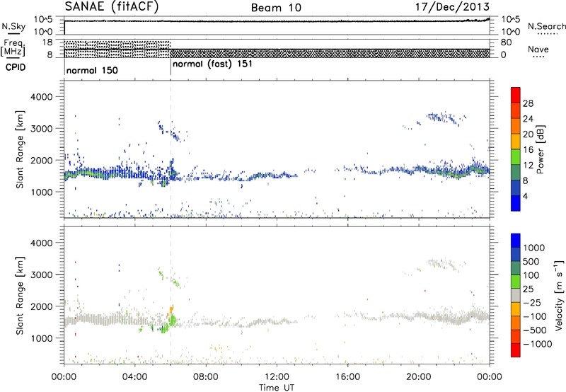Click the yellow 16-20 dB power swatch
566x392 pixels.
tap(516, 142)
